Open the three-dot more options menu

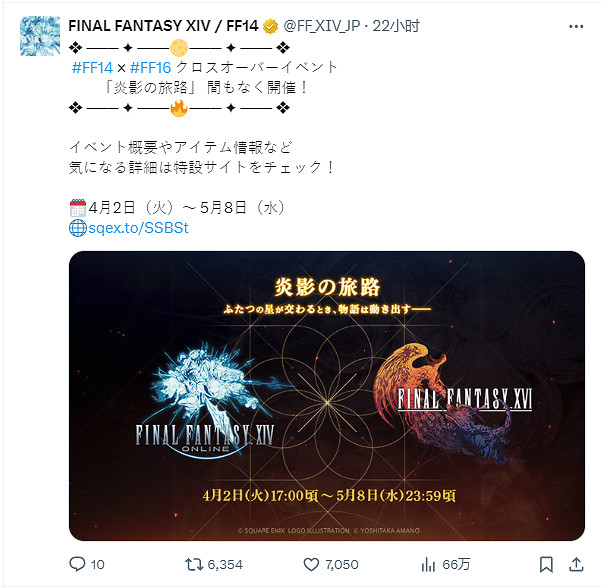tap(576, 26)
